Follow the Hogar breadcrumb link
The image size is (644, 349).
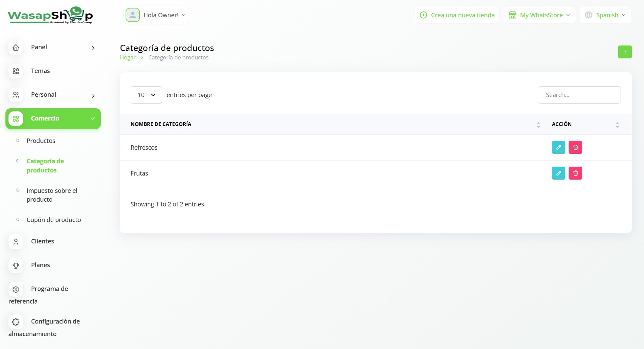pos(128,58)
